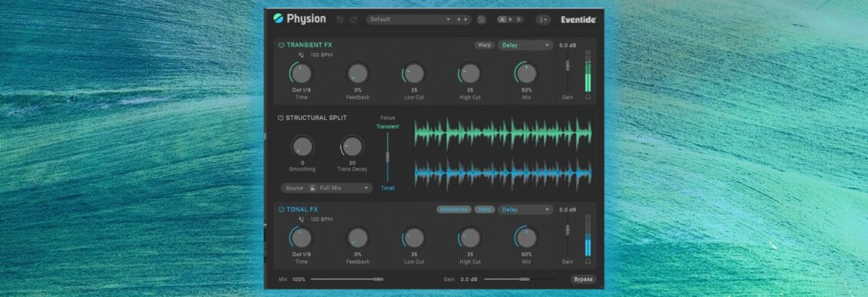Open the Default preset dropdown
The width and height of the screenshot is (868, 297).
409,19
